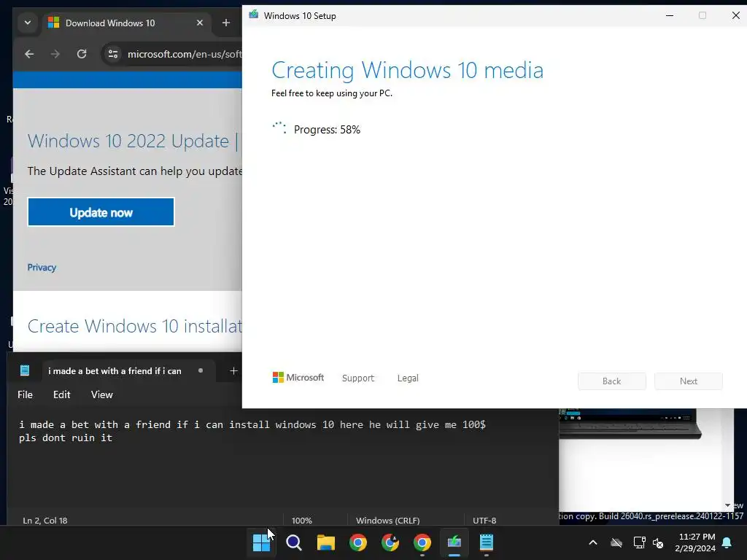This screenshot has width=747, height=560.
Task: Click the Back button in Setup
Action: pos(612,381)
